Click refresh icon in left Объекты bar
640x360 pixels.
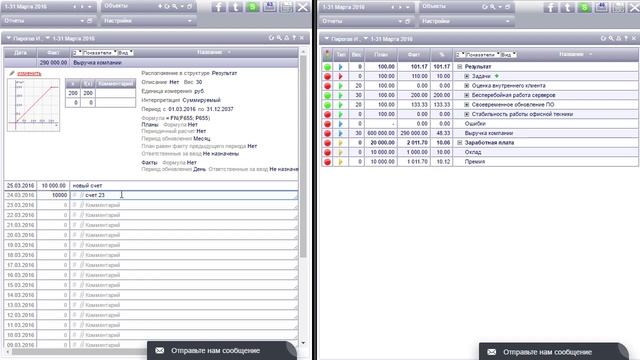click(167, 7)
